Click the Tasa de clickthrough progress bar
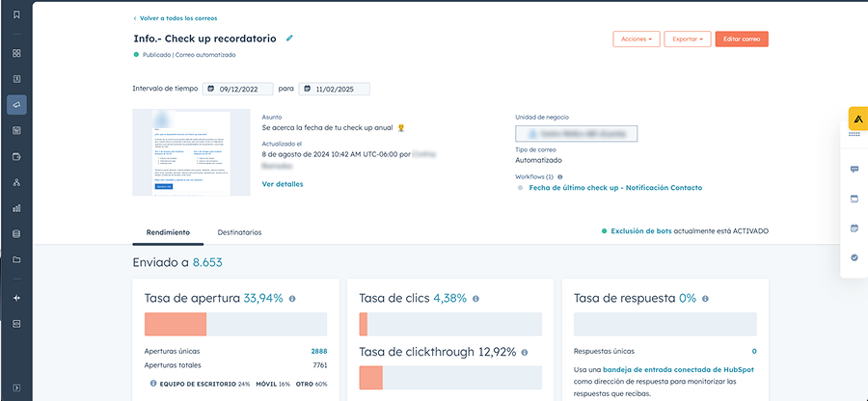 tap(450, 378)
